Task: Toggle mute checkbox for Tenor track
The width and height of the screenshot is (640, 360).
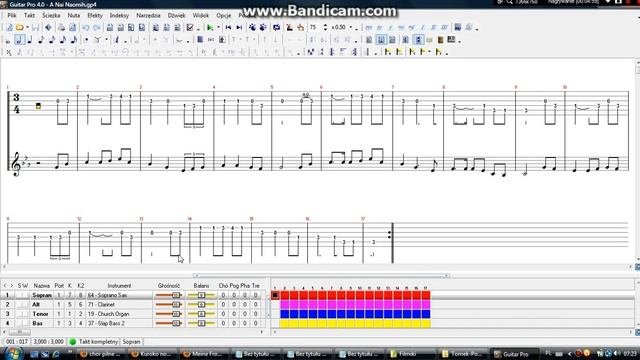Action: pos(25,314)
